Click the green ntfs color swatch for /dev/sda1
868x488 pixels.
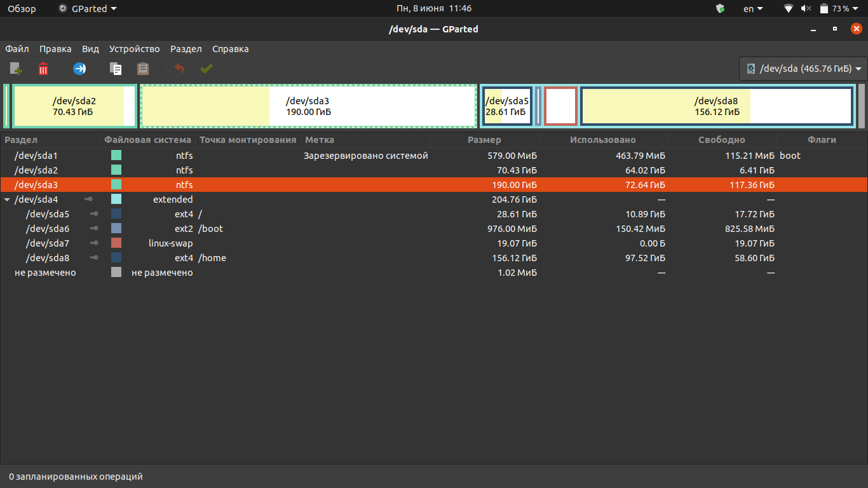click(116, 155)
